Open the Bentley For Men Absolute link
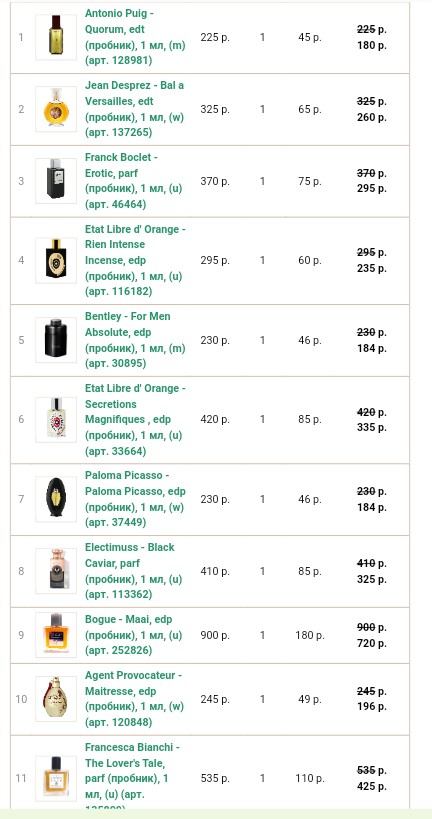Viewport: 432px width, 819px height. coord(135,340)
